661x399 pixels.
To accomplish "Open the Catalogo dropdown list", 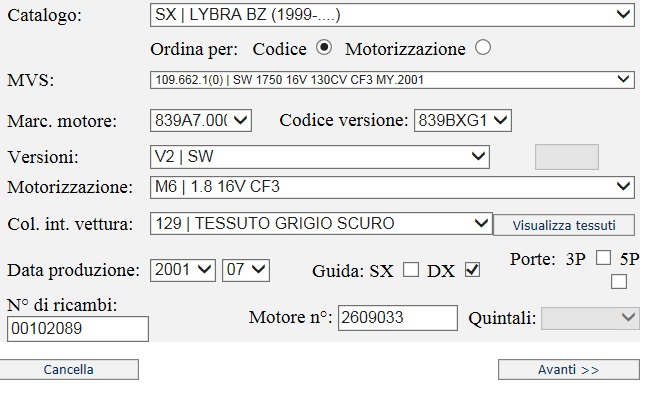I will pyautogui.click(x=392, y=15).
